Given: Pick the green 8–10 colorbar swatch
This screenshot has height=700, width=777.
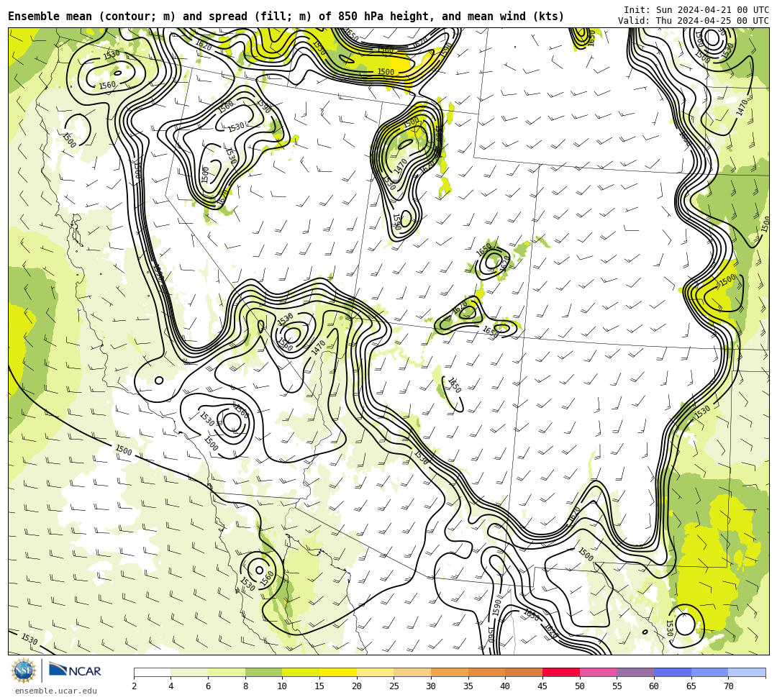Looking at the screenshot, I should coord(263,672).
